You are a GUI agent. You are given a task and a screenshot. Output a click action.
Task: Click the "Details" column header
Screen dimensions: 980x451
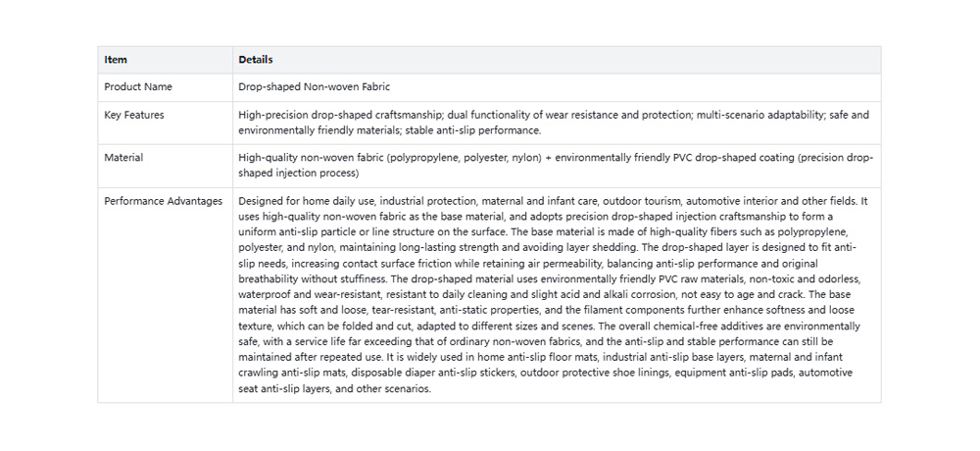(255, 60)
